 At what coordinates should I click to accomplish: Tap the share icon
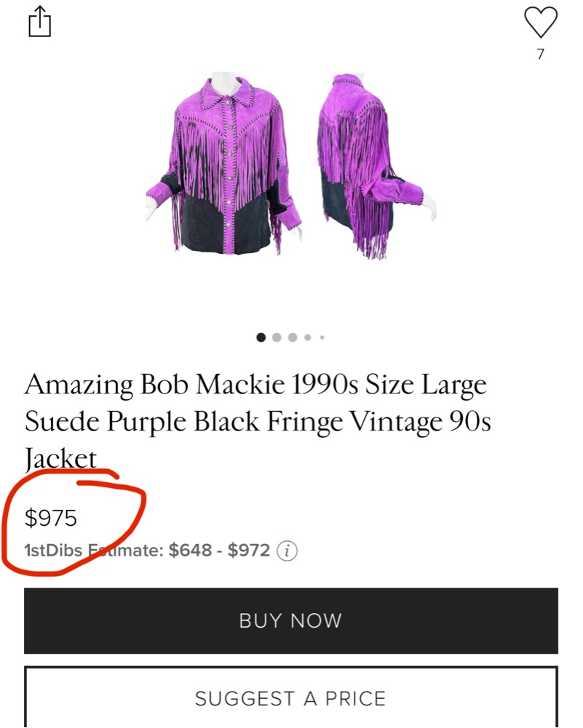click(41, 23)
